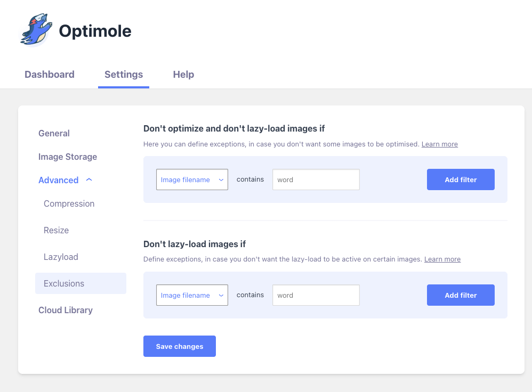Image resolution: width=532 pixels, height=392 pixels.
Task: Click the Save changes button
Action: point(180,346)
